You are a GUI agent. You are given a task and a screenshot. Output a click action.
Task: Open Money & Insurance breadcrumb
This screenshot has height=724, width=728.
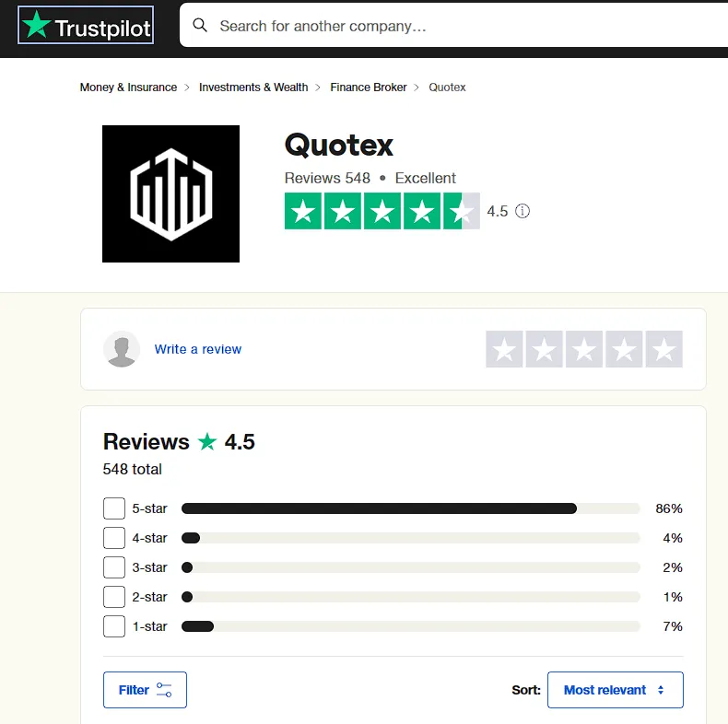tap(128, 88)
